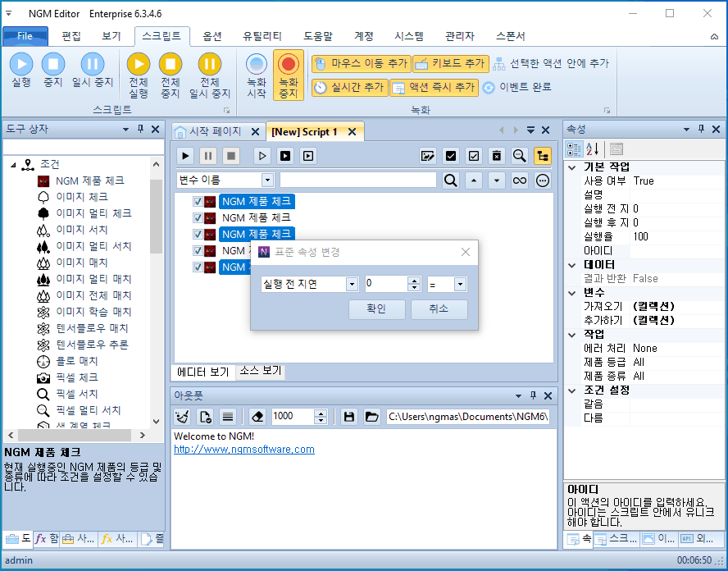Click 확인 button in dialog

(x=376, y=309)
